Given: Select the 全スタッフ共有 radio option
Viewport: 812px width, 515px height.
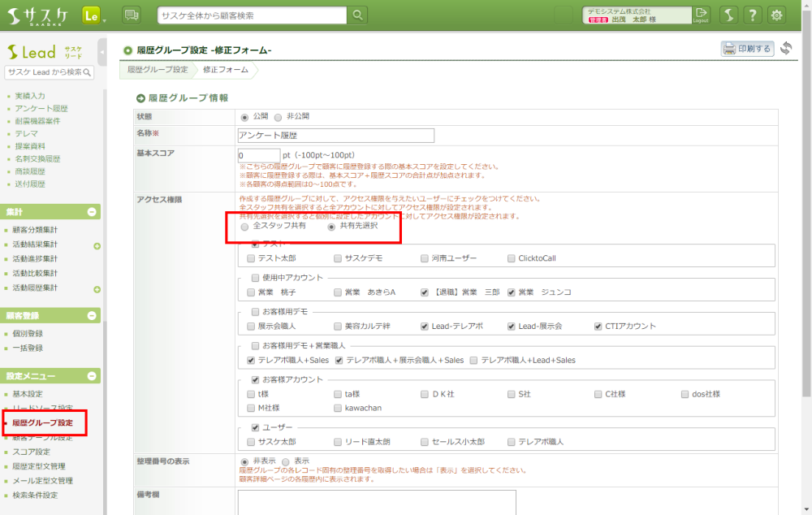Looking at the screenshot, I should (x=245, y=227).
